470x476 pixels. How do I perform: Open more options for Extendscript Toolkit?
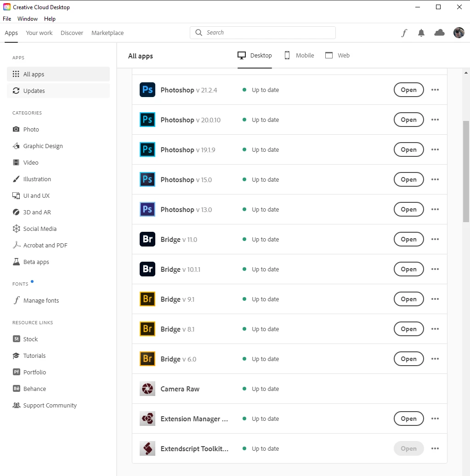pyautogui.click(x=435, y=449)
